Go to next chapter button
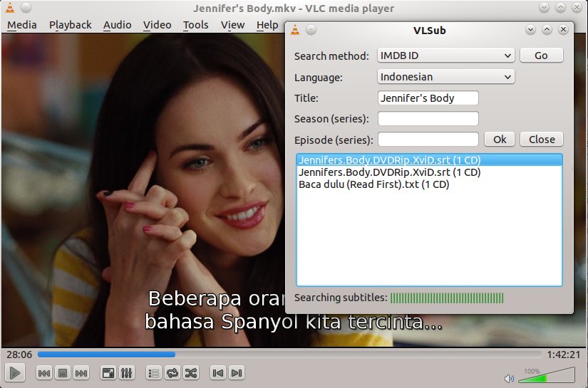The width and height of the screenshot is (588, 388). point(236,373)
